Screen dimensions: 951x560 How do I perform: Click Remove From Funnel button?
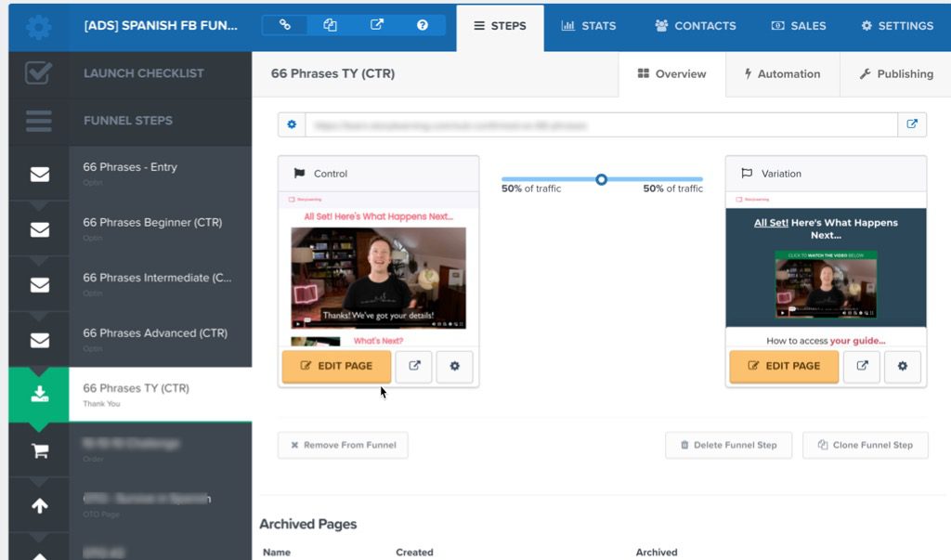(343, 445)
